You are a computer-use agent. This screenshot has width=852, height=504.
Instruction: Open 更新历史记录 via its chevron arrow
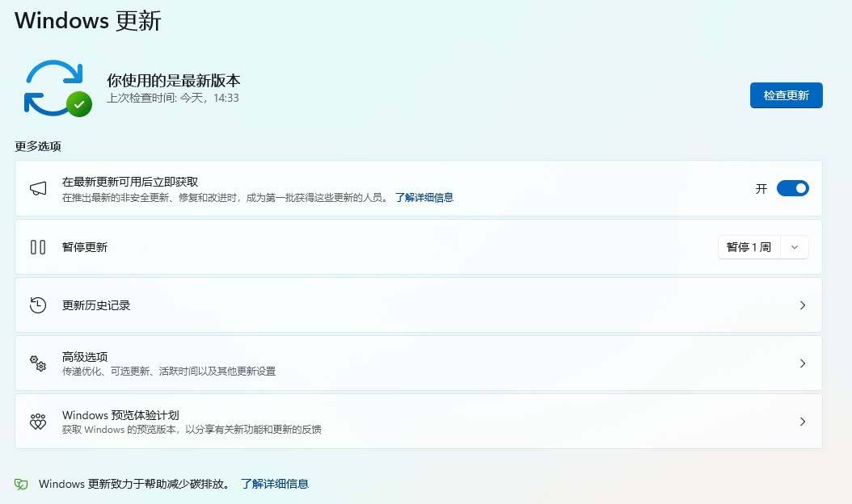point(803,305)
